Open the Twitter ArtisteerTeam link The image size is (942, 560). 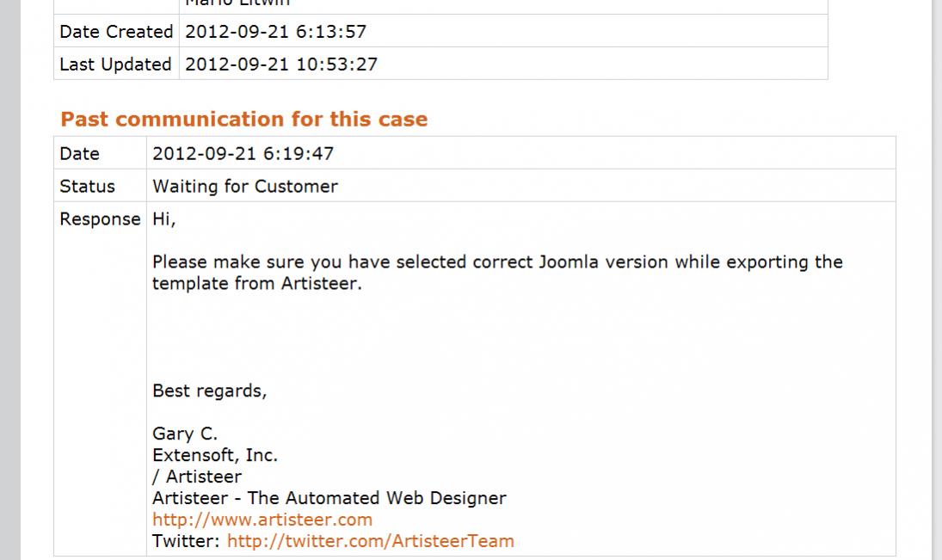pyautogui.click(x=370, y=541)
